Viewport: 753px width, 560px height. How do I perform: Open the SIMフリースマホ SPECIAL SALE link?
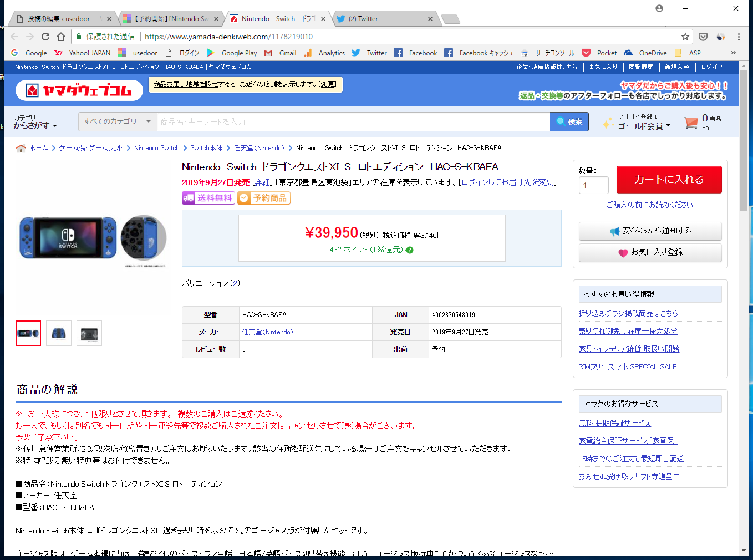point(628,367)
